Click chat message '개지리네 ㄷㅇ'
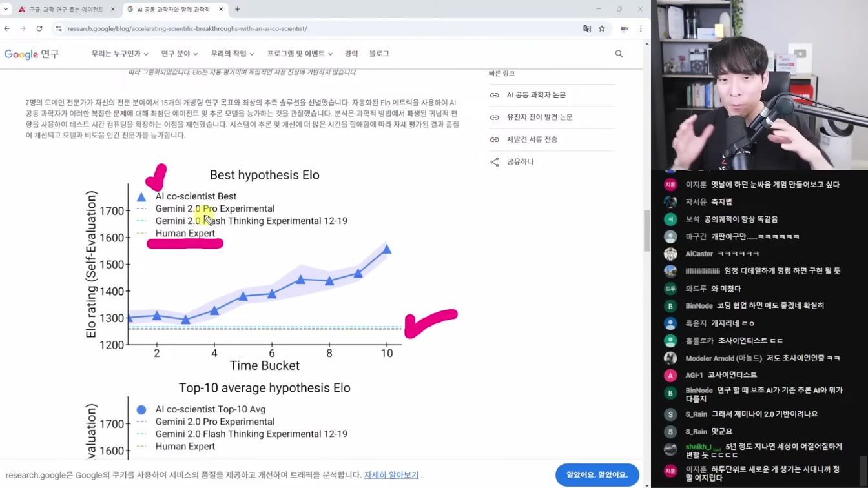Image resolution: width=868 pixels, height=488 pixels. coord(732,323)
